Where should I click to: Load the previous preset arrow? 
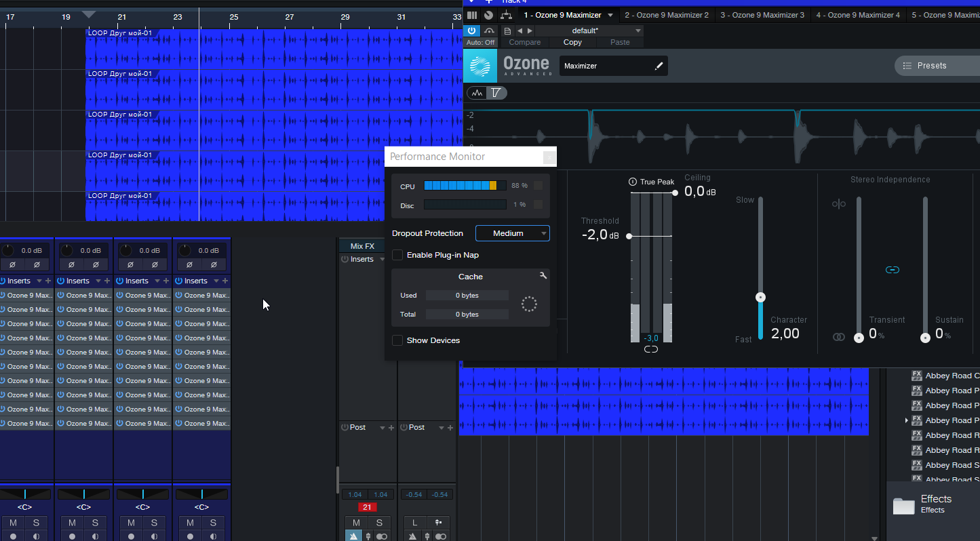[520, 31]
